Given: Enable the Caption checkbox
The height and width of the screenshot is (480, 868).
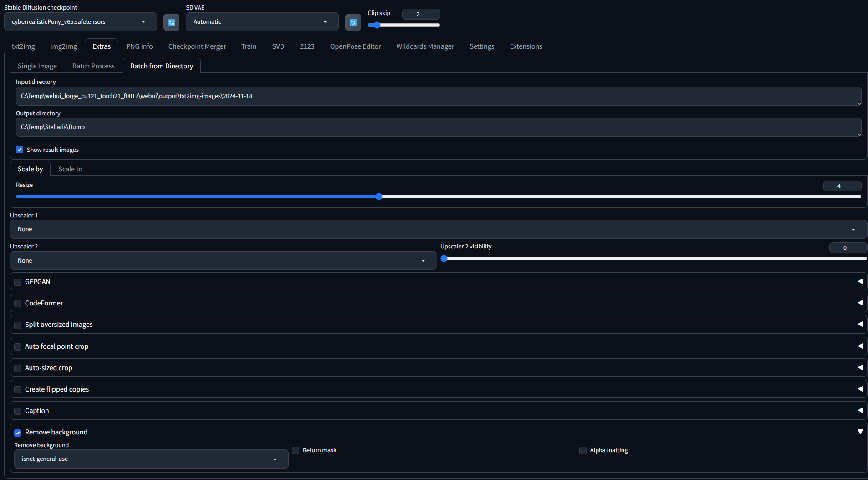Looking at the screenshot, I should pyautogui.click(x=18, y=411).
